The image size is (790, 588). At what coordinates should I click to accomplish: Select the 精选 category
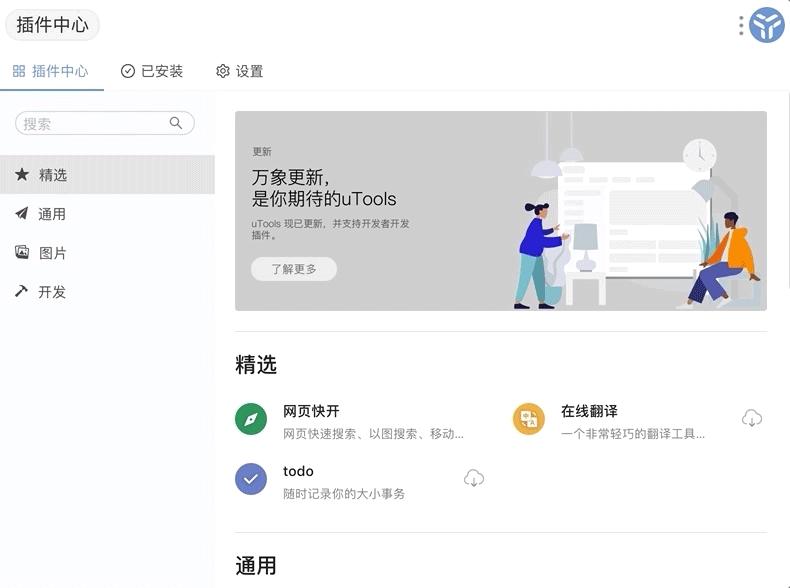tap(107, 175)
